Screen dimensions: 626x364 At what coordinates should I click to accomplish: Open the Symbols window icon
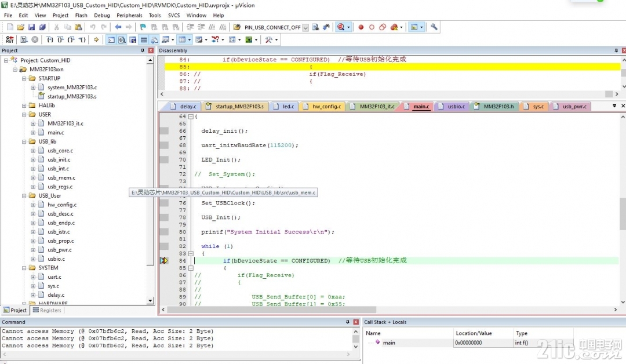click(133, 39)
